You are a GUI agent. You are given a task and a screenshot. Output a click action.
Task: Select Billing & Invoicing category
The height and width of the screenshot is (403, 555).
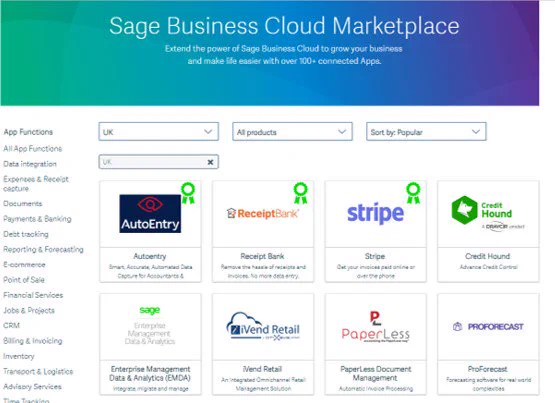tap(33, 341)
